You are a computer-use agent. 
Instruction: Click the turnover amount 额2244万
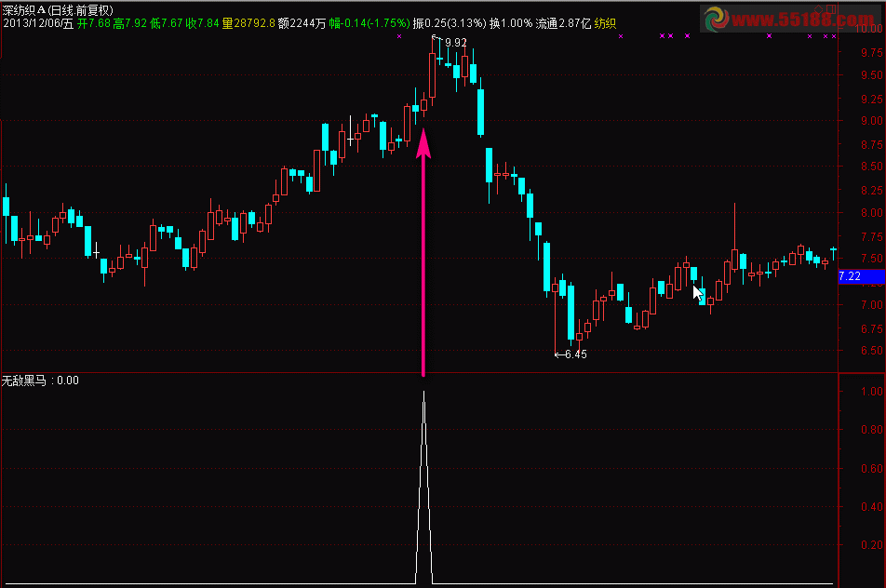click(x=302, y=23)
